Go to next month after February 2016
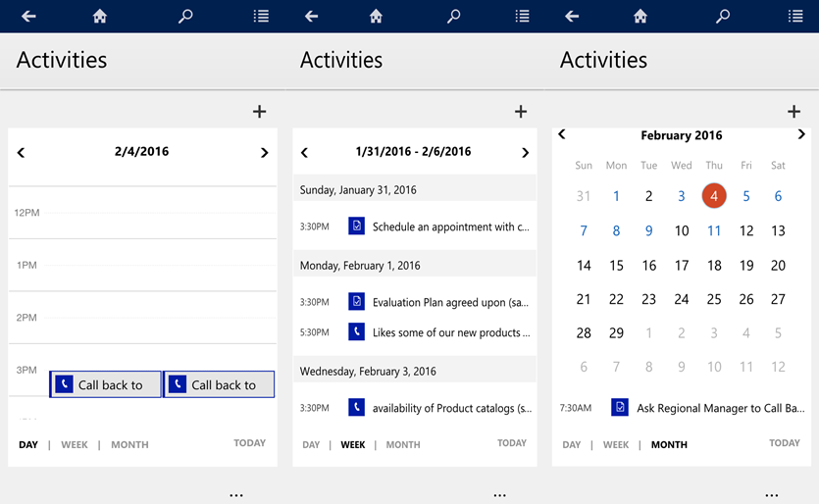Viewport: 819px width, 504px height. 801,134
